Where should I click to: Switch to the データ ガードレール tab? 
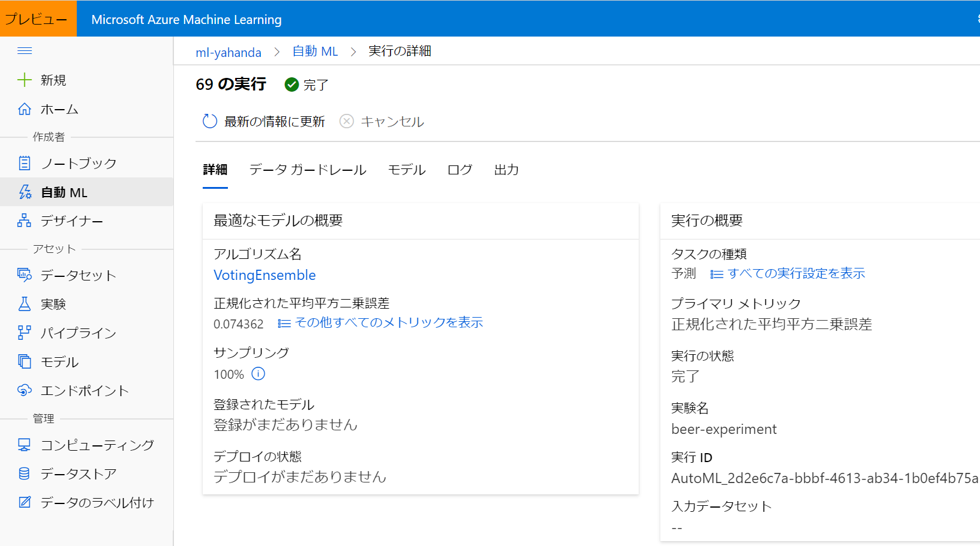click(308, 170)
